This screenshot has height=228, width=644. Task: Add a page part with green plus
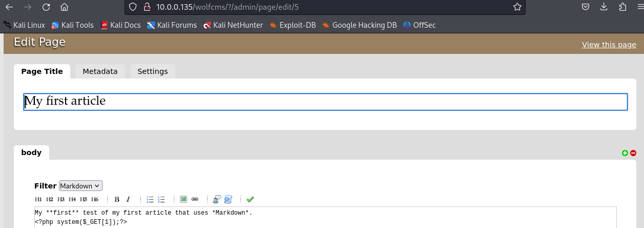625,153
